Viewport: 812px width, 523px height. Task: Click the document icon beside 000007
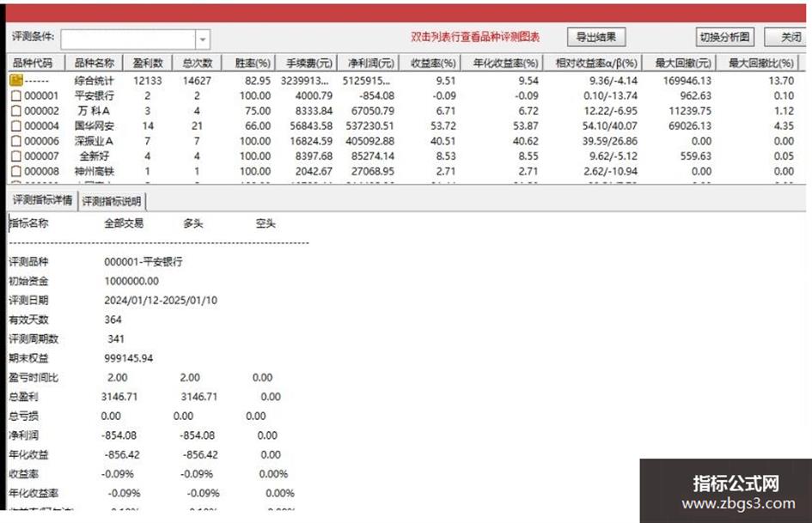pos(16,155)
